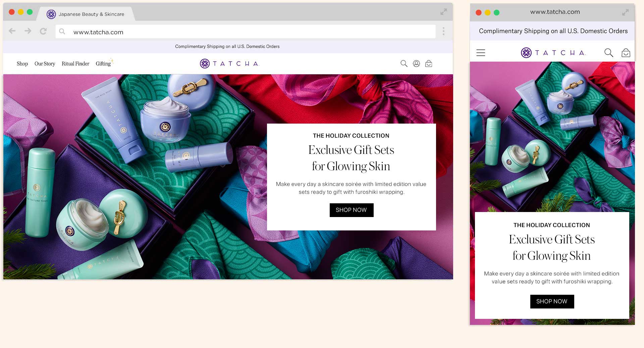Open the Our Story menu item
644x348 pixels.
(x=45, y=64)
